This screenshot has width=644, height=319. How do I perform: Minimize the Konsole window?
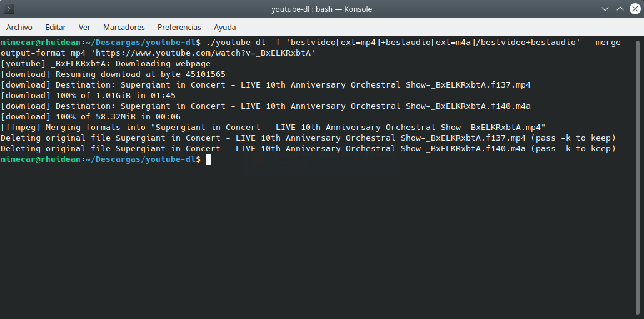click(x=605, y=9)
